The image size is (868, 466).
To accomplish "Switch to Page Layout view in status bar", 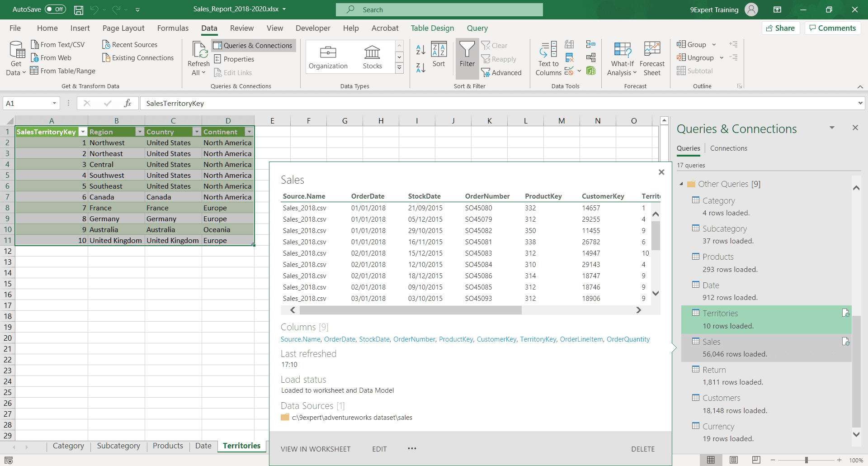I will click(x=733, y=460).
